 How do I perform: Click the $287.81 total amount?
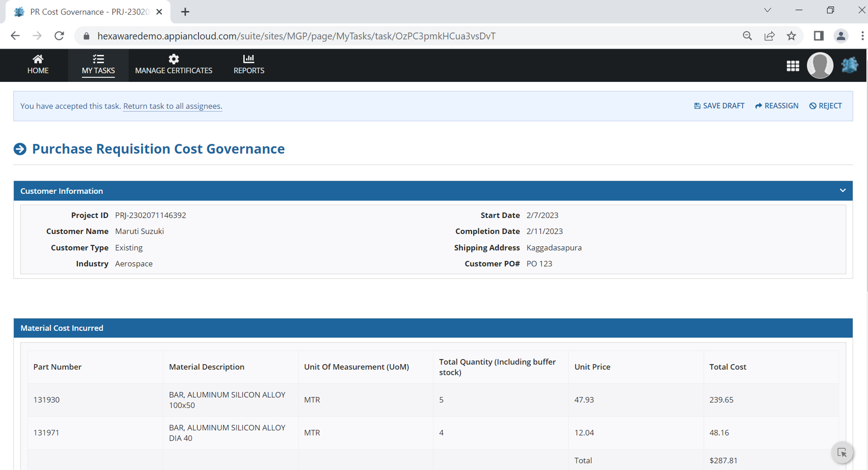[x=723, y=460]
